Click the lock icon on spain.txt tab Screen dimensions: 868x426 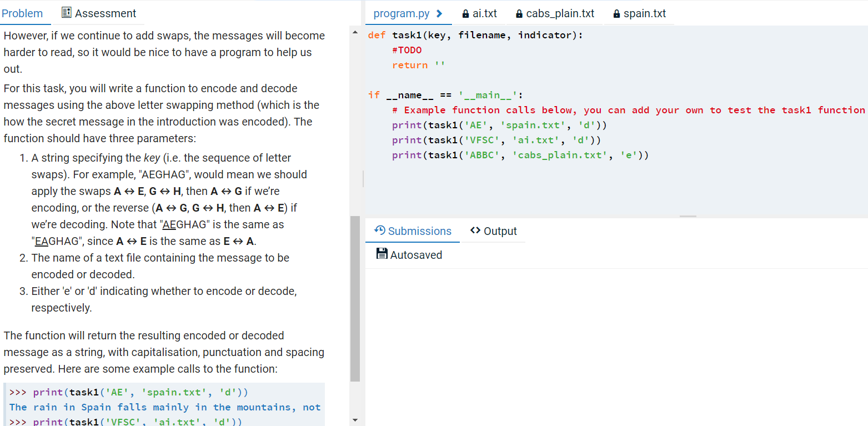coord(615,13)
